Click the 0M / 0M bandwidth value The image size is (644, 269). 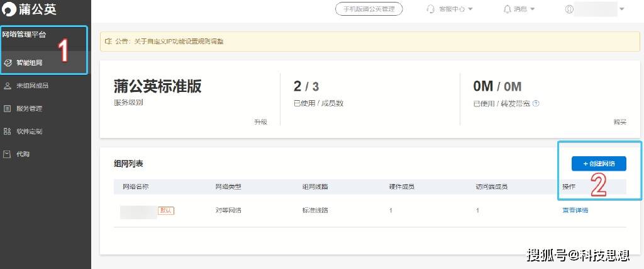click(497, 86)
